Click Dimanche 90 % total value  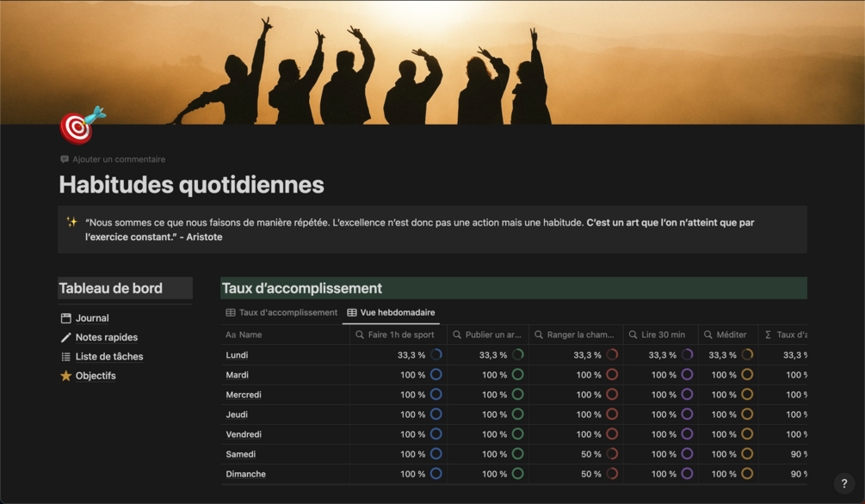point(799,474)
